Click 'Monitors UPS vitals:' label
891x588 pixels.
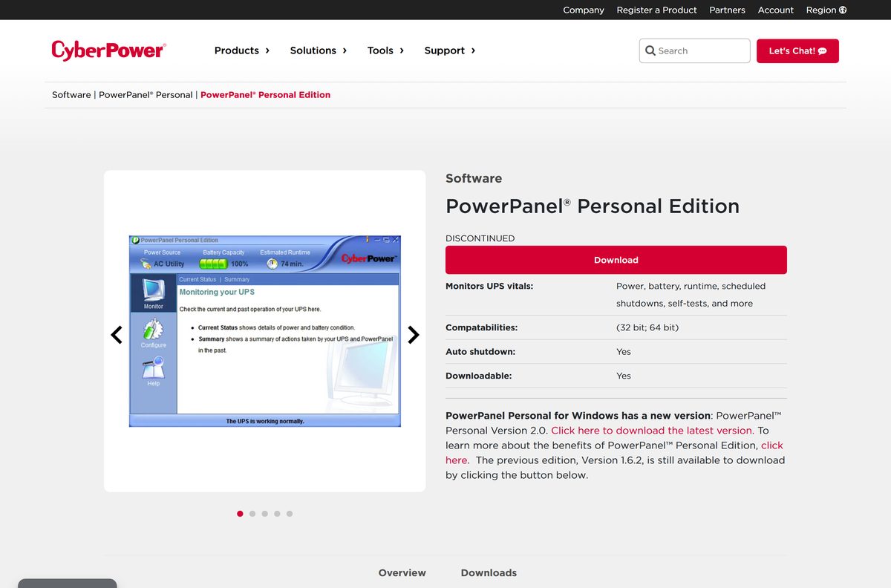tap(489, 286)
